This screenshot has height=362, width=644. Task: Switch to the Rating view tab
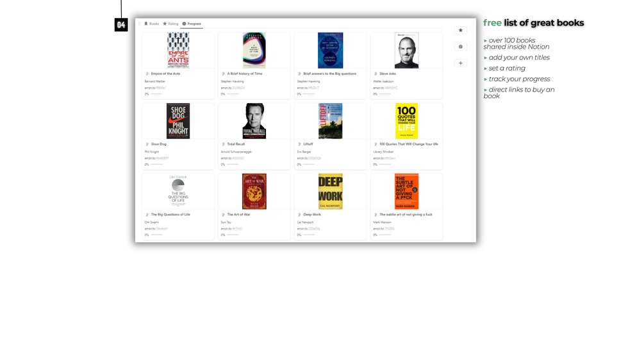click(170, 24)
